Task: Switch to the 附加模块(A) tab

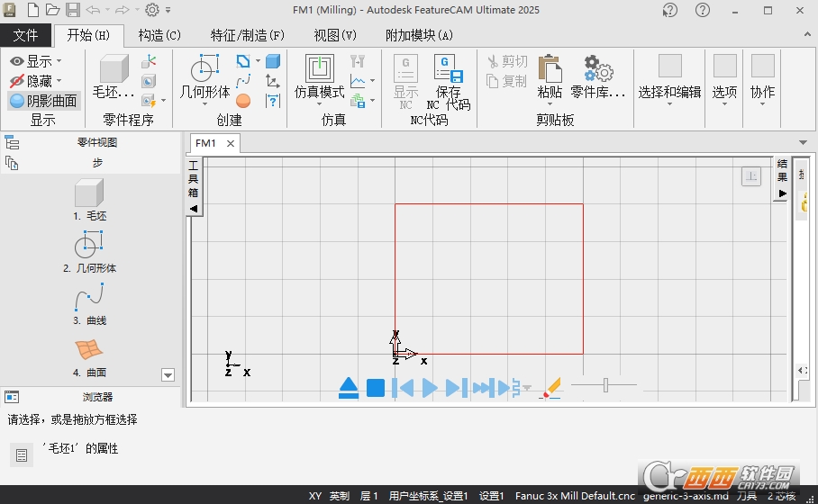Action: [x=420, y=35]
